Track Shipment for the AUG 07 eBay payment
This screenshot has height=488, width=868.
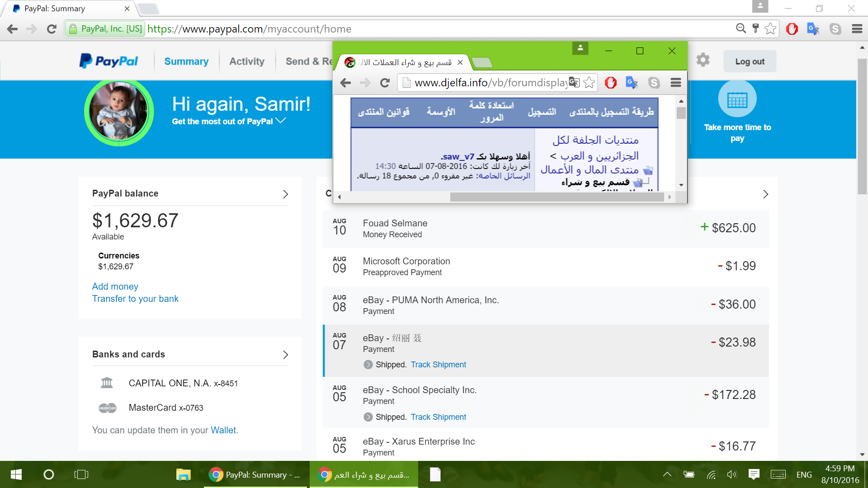(438, 365)
